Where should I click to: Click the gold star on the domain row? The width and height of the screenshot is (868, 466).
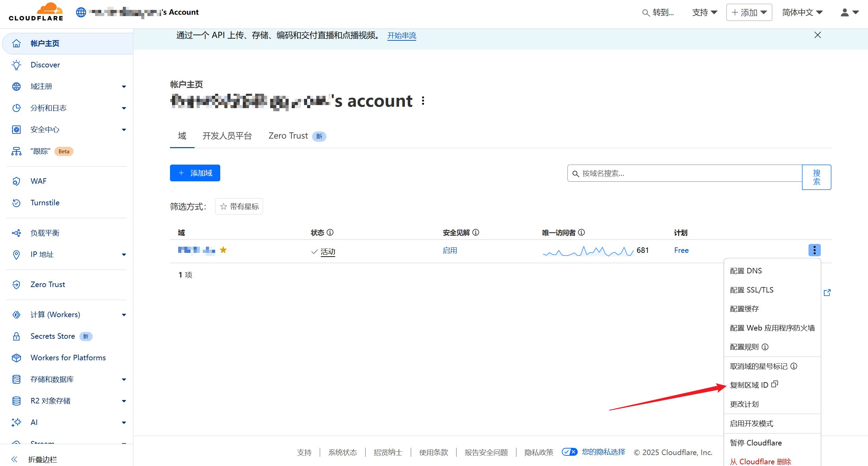pyautogui.click(x=223, y=250)
